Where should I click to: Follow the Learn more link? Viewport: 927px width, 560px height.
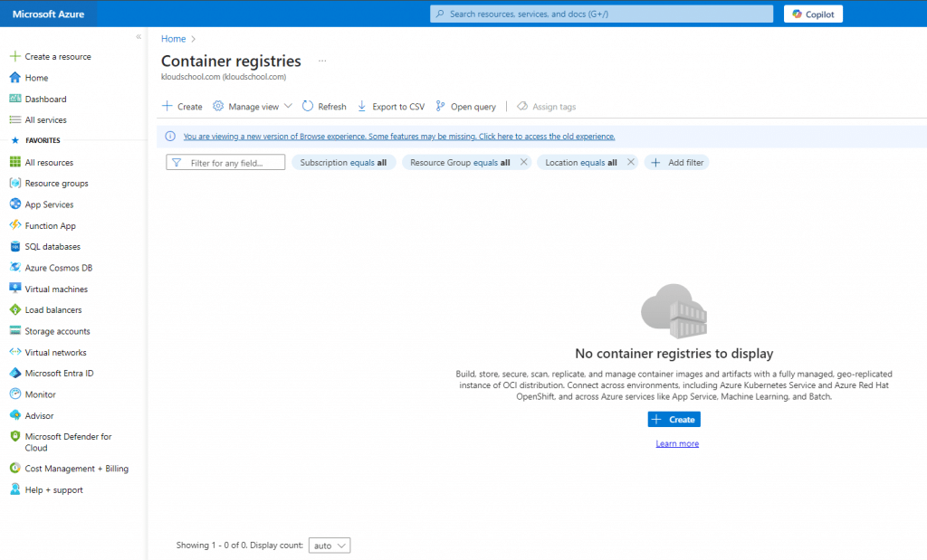(677, 443)
